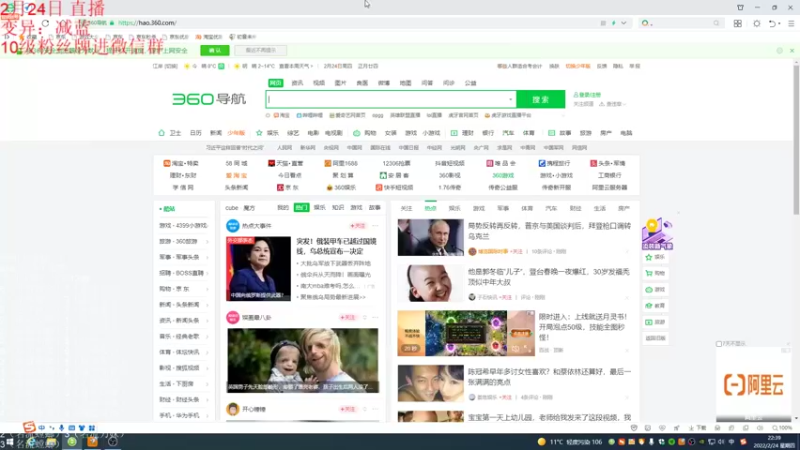Screen dimensions: 800x450
Task: Click the 购物 cart shortcut in right float bar
Action: point(656,273)
